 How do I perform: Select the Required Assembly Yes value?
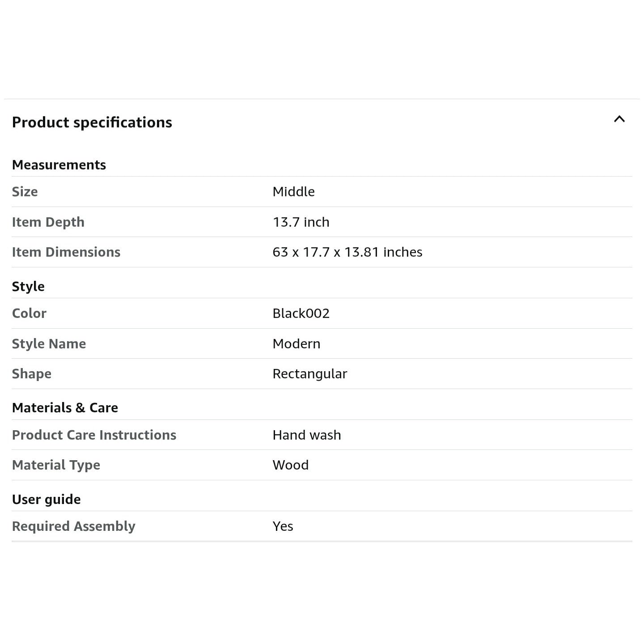283,526
